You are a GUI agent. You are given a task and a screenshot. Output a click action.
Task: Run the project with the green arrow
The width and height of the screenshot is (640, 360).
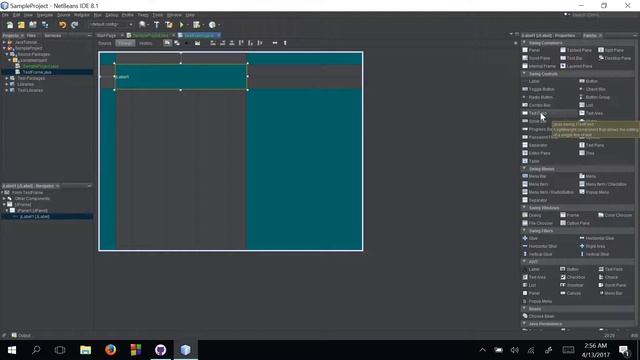[x=182, y=25]
